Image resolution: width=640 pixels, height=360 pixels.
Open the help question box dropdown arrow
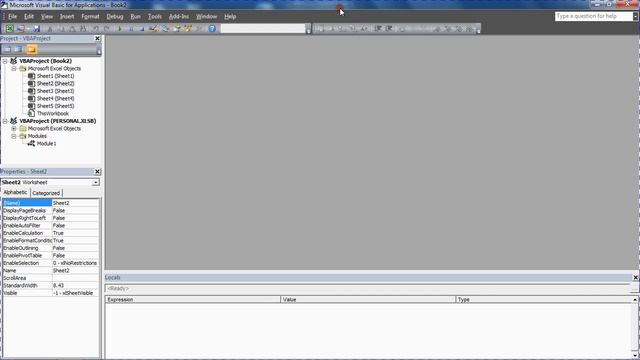pyautogui.click(x=635, y=16)
